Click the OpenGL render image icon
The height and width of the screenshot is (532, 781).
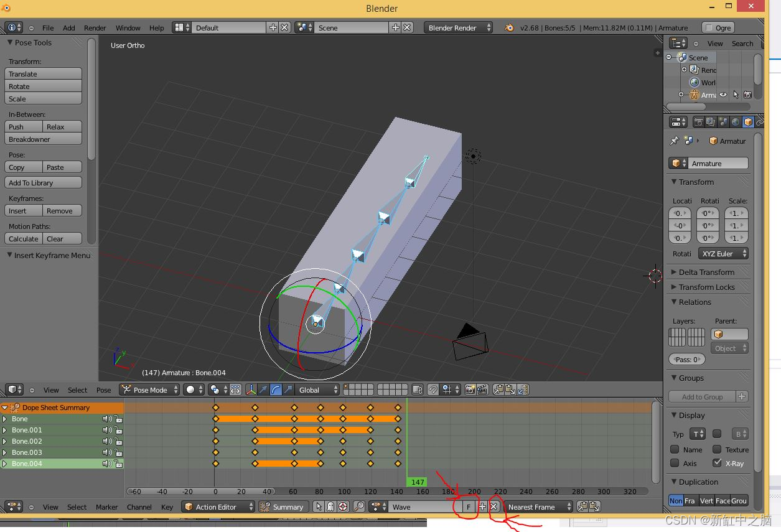(x=470, y=390)
